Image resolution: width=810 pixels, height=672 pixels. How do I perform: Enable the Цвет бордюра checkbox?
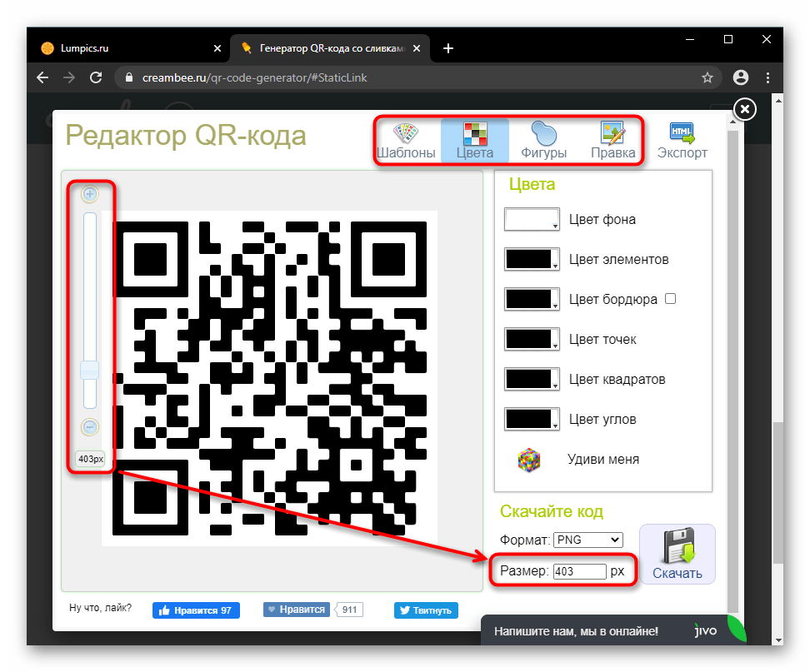670,299
